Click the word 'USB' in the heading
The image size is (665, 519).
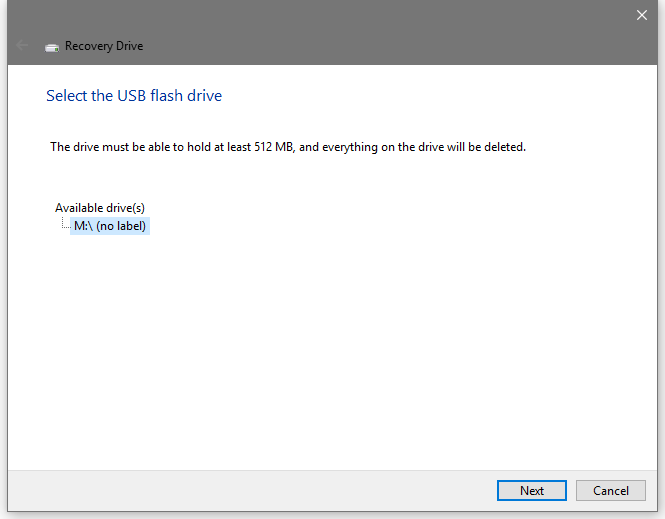(x=131, y=96)
